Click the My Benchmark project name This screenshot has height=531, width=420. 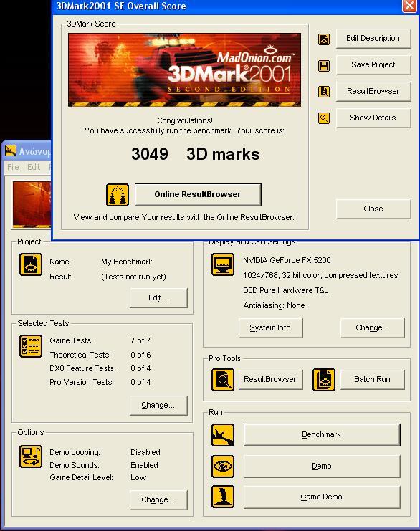[x=127, y=262]
